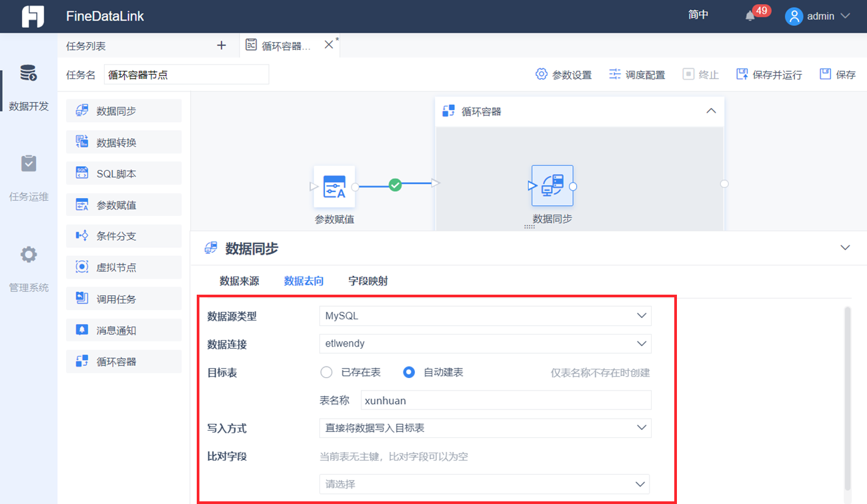Click the 数据同步 node inside loop container
The height and width of the screenshot is (504, 867).
(x=552, y=186)
